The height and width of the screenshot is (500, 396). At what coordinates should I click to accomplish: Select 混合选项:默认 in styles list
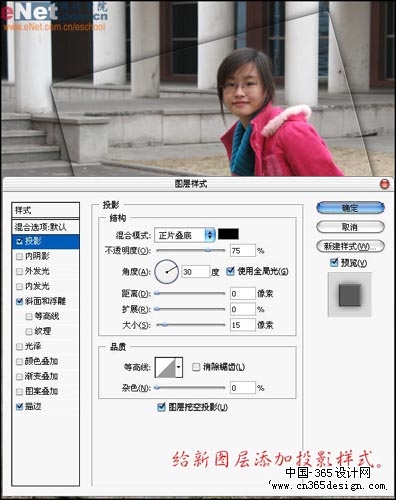point(46,227)
